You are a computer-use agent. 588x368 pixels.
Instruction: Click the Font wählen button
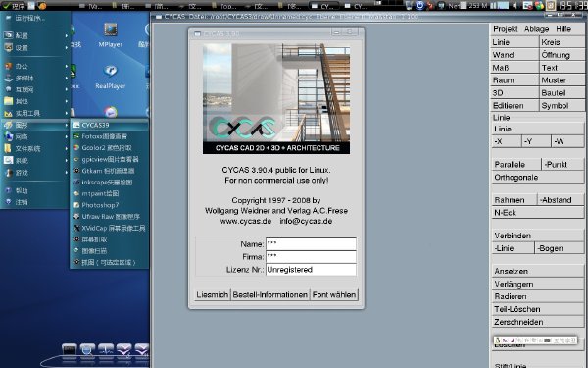[334, 294]
